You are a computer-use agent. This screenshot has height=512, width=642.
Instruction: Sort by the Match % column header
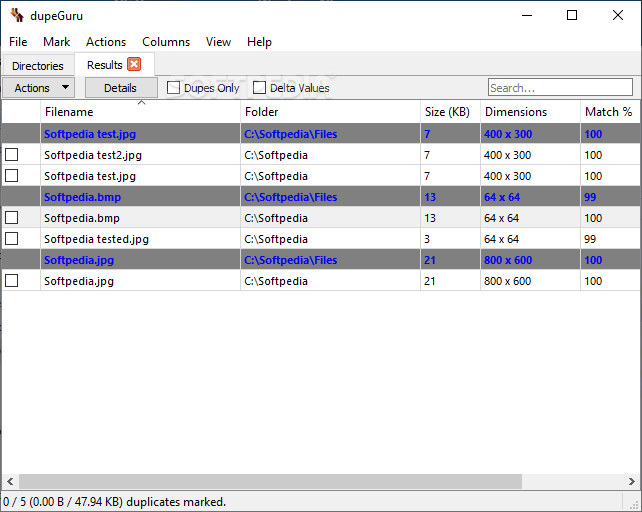[610, 112]
